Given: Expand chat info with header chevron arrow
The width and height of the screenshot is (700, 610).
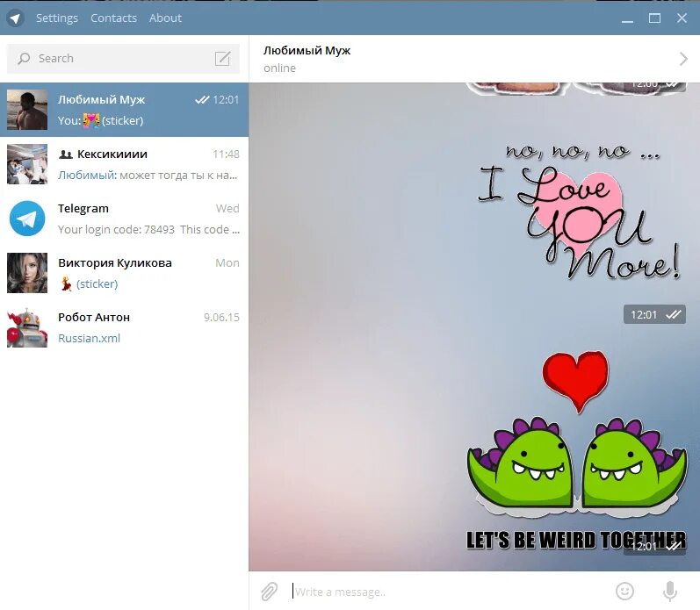Looking at the screenshot, I should click(683, 59).
